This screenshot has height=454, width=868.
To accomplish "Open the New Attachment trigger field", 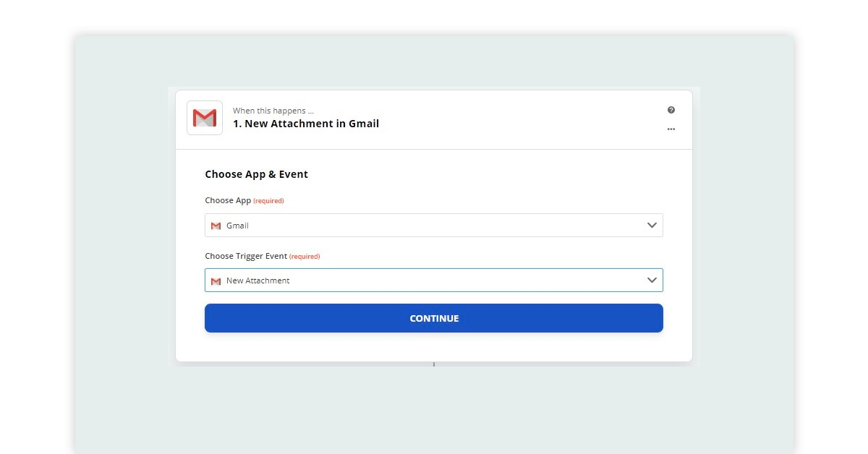I will tap(434, 280).
